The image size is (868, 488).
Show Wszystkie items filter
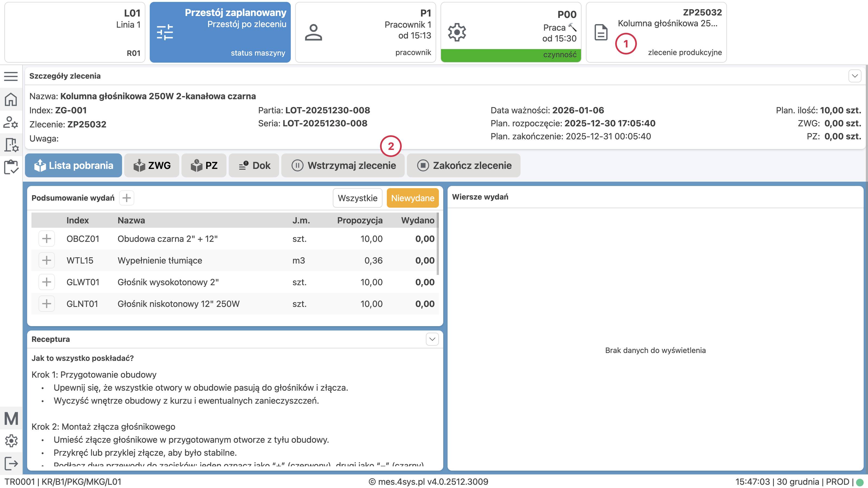[x=357, y=198]
